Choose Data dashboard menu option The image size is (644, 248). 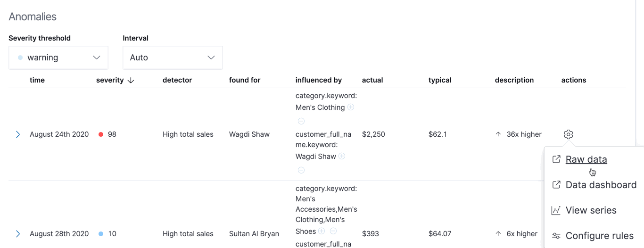point(601,185)
